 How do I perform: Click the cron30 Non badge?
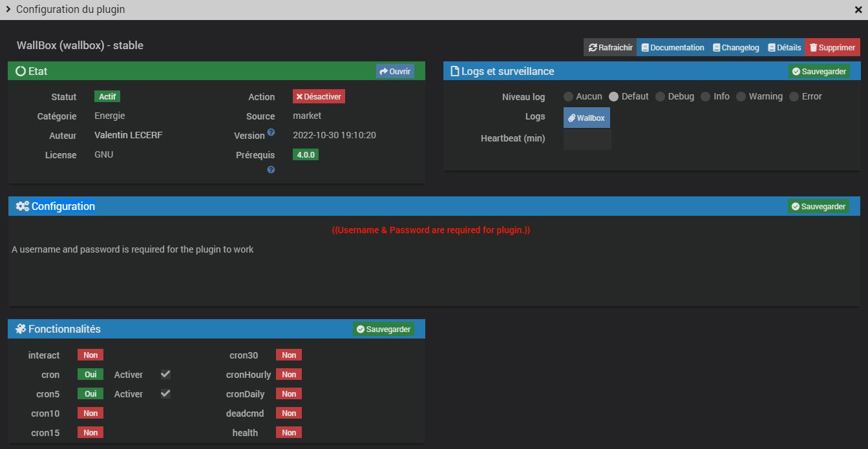(x=289, y=355)
